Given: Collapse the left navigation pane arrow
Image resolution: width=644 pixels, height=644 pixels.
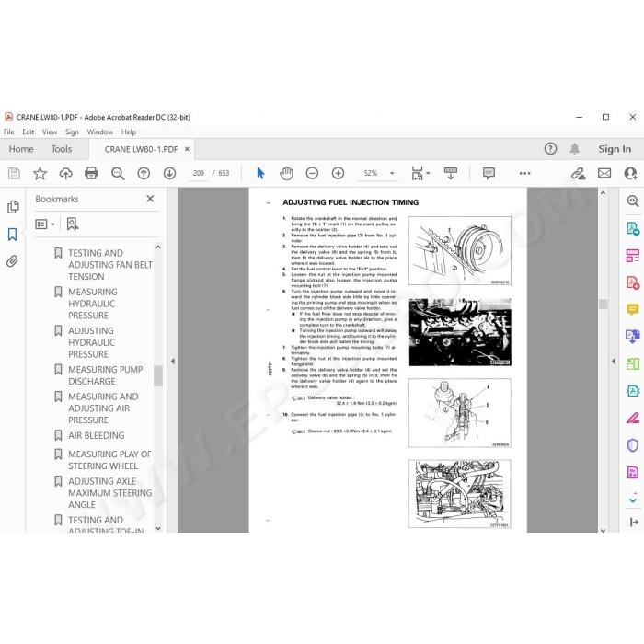Looking at the screenshot, I should pyautogui.click(x=173, y=362).
